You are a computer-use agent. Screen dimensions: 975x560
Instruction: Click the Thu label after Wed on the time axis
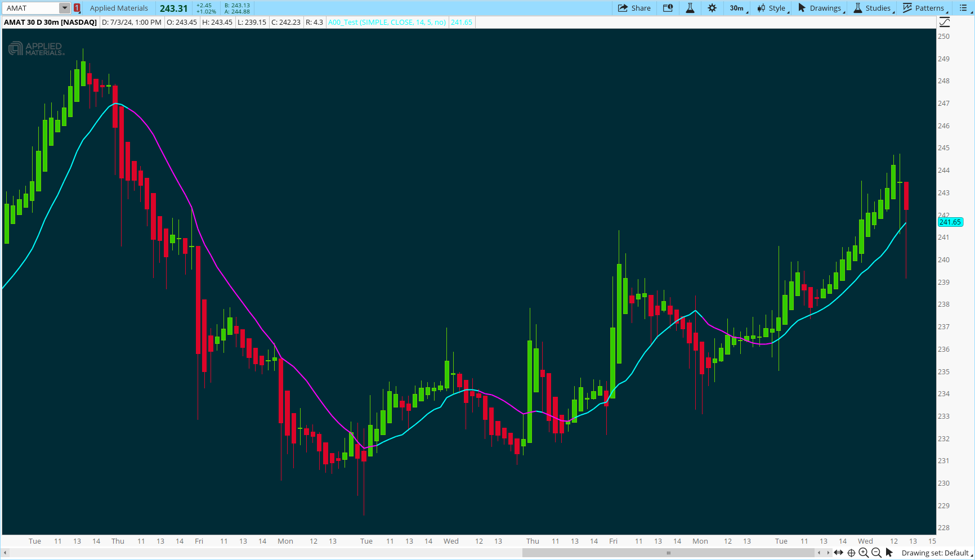click(533, 541)
